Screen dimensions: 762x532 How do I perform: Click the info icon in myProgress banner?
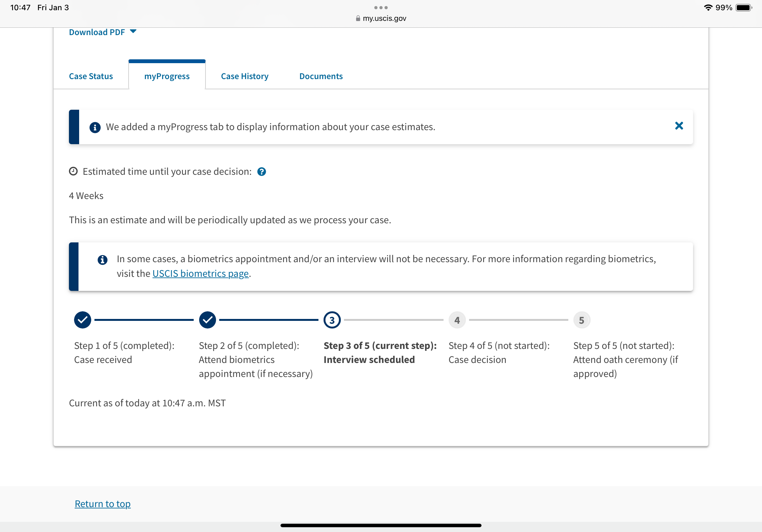[95, 127]
